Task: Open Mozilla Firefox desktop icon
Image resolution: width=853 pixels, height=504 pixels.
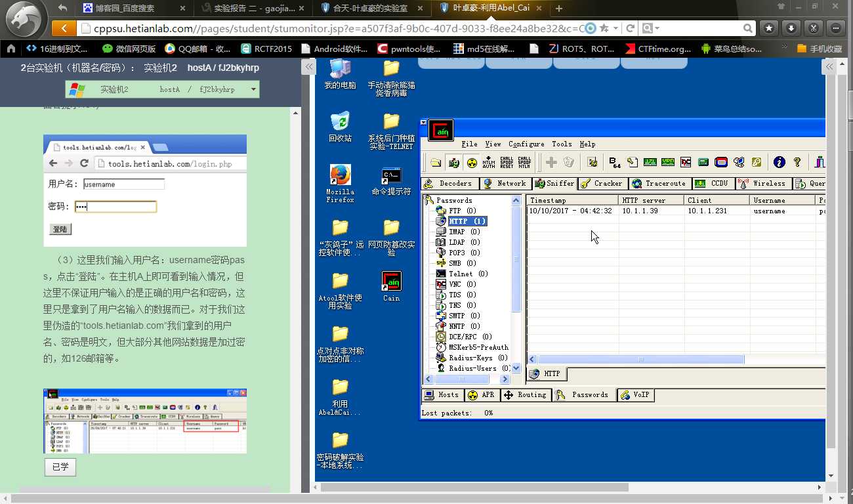Action: pyautogui.click(x=340, y=183)
